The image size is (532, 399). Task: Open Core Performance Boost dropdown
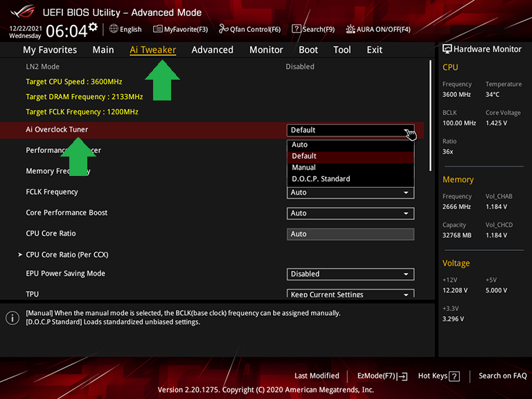[x=351, y=213]
